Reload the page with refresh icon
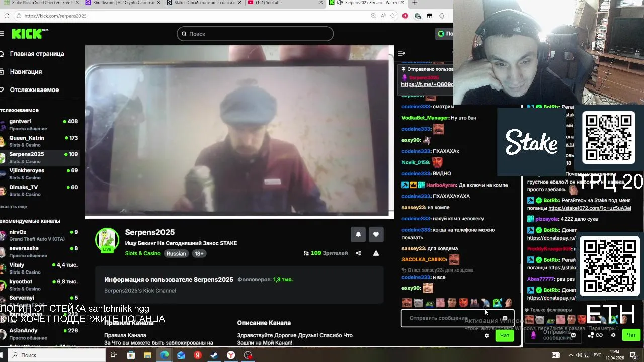This screenshot has height=362, width=644. pos(7,16)
